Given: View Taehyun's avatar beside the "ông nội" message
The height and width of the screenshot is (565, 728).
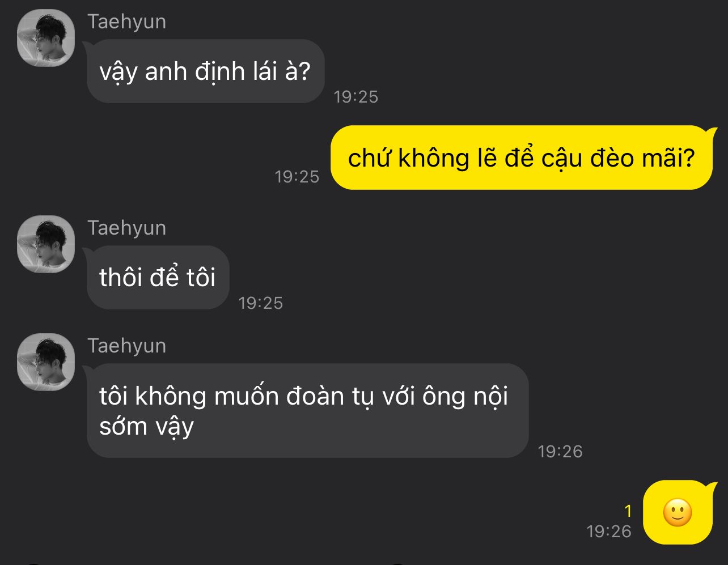Looking at the screenshot, I should [x=46, y=362].
